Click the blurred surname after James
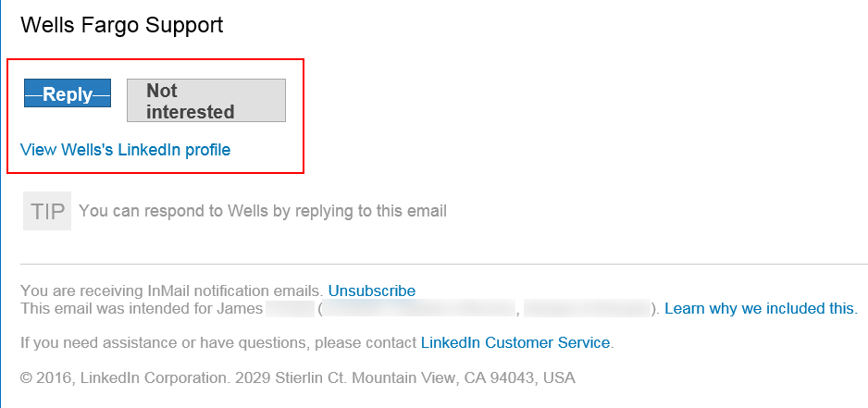This screenshot has height=408, width=868. [289, 308]
